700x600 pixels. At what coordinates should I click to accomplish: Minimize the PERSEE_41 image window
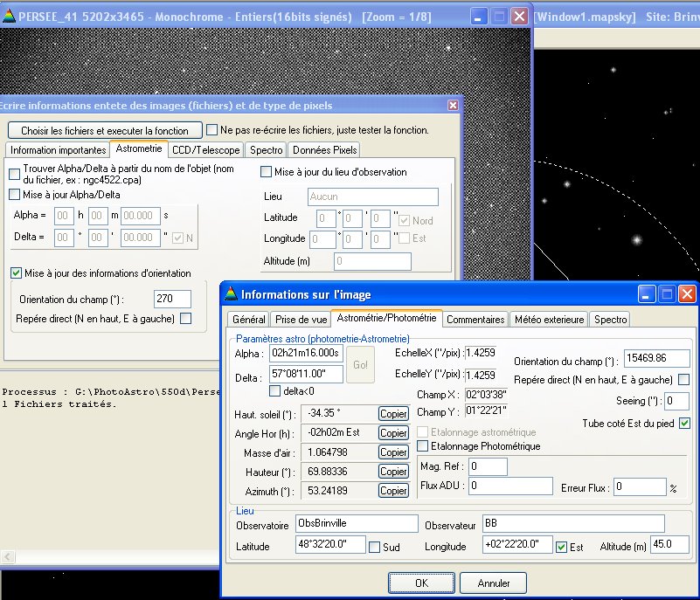pyautogui.click(x=478, y=17)
